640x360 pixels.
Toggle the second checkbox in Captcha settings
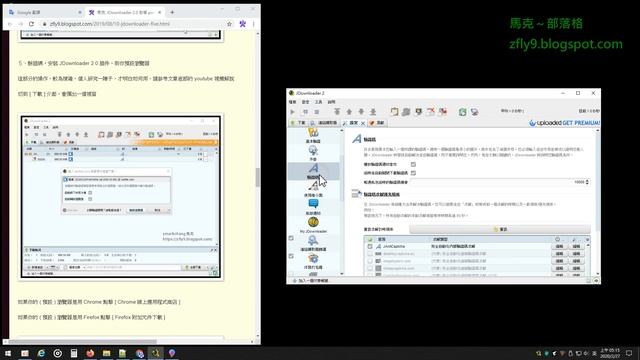tap(413, 173)
